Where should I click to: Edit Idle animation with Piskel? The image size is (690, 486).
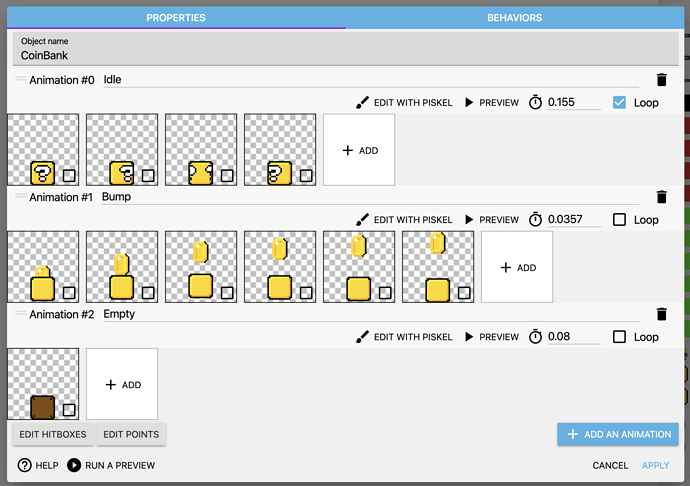[404, 103]
